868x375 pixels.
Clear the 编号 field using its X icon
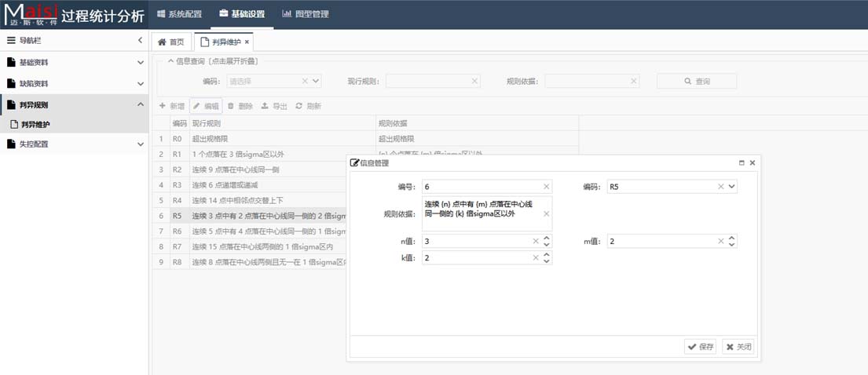click(x=546, y=187)
